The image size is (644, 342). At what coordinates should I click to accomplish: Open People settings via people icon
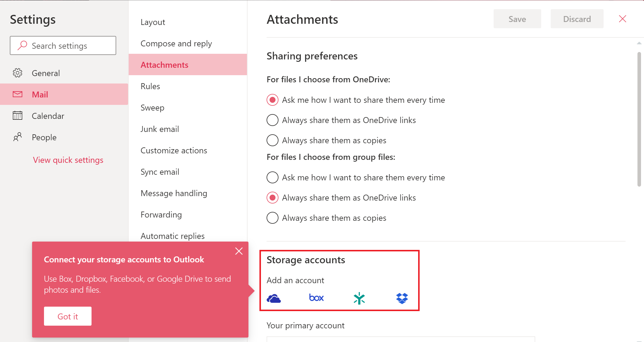click(x=18, y=137)
